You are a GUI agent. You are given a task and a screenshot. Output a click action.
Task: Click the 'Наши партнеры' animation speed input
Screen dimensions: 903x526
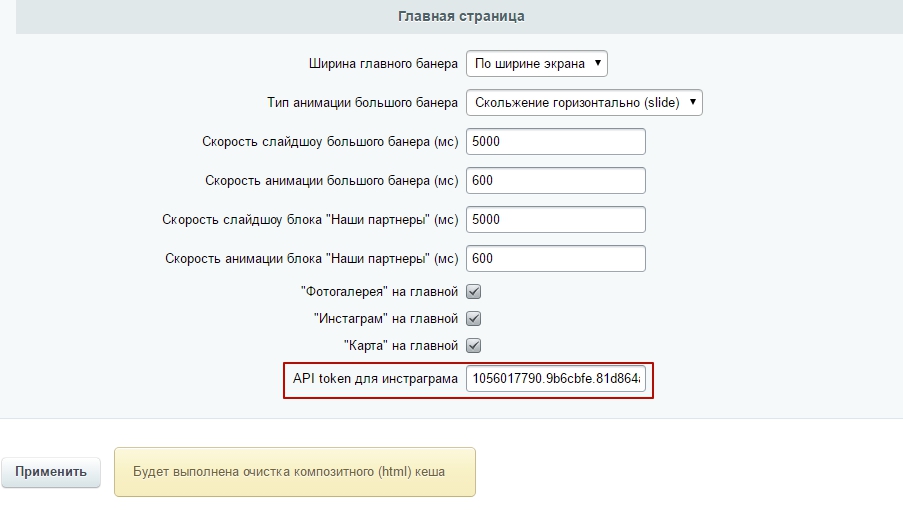[555, 259]
